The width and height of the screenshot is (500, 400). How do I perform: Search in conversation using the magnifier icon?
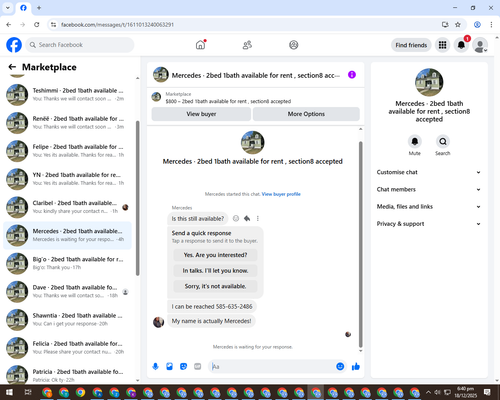click(443, 142)
